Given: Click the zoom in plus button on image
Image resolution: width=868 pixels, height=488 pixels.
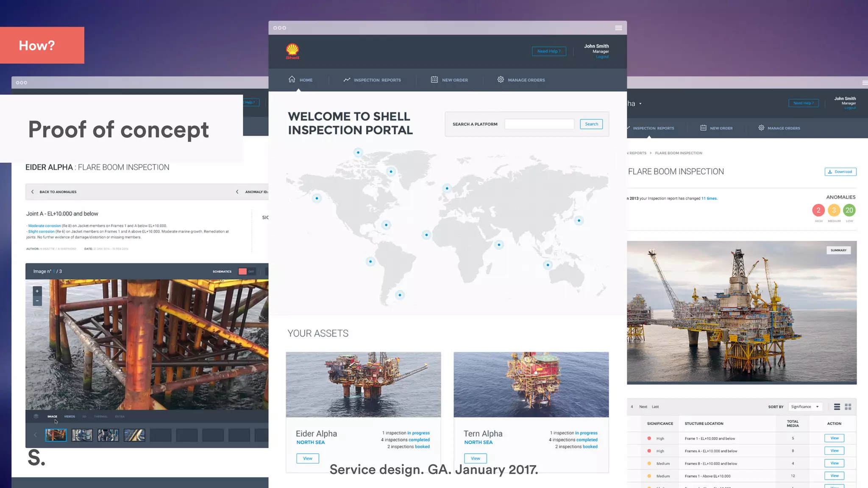Looking at the screenshot, I should click(37, 291).
